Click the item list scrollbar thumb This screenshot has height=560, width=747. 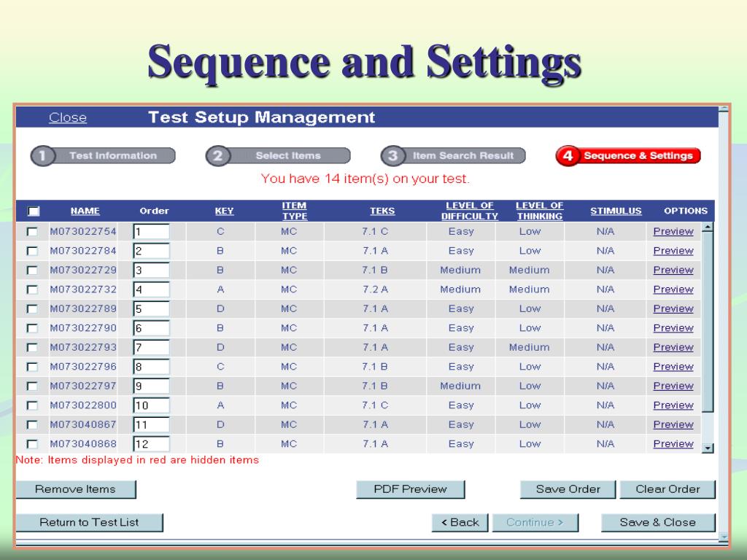pos(708,322)
